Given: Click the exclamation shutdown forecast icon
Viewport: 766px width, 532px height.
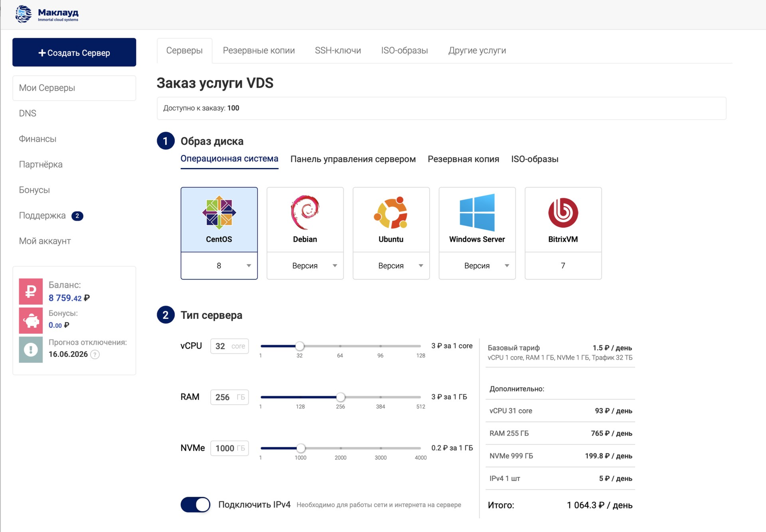Looking at the screenshot, I should [x=31, y=350].
